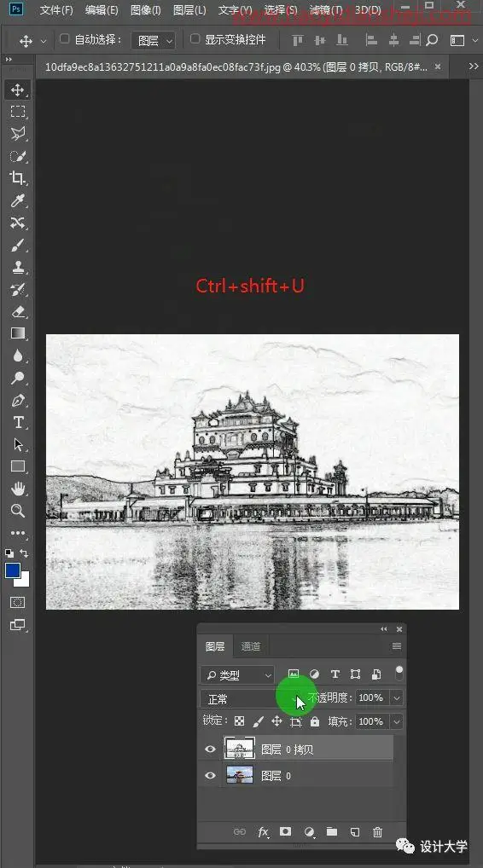This screenshot has width=483, height=868.
Task: Open the 图层(L) menu
Action: tap(189, 10)
